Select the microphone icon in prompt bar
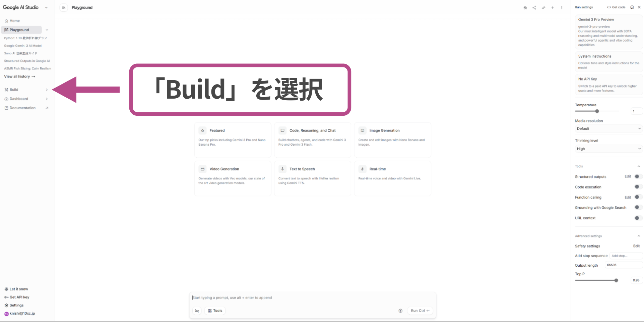Image resolution: width=644 pixels, height=322 pixels. click(x=197, y=311)
